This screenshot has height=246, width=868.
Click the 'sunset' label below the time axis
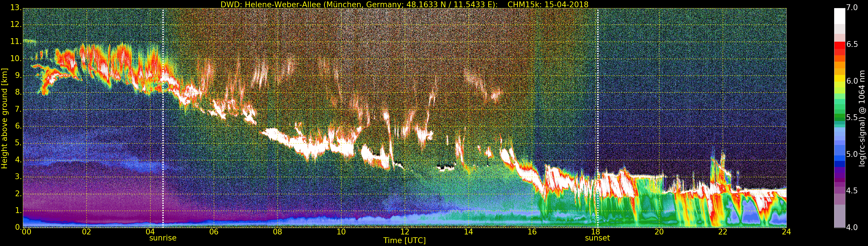tap(597, 238)
